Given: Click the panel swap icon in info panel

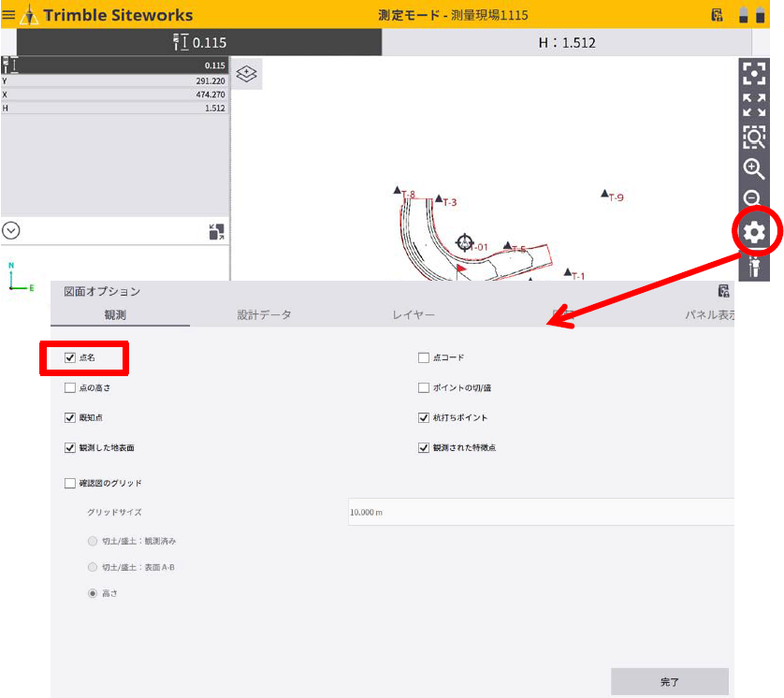Looking at the screenshot, I should tap(216, 231).
